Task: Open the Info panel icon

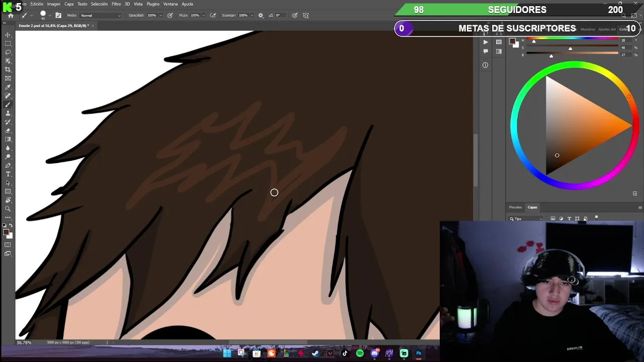Action: tap(486, 65)
